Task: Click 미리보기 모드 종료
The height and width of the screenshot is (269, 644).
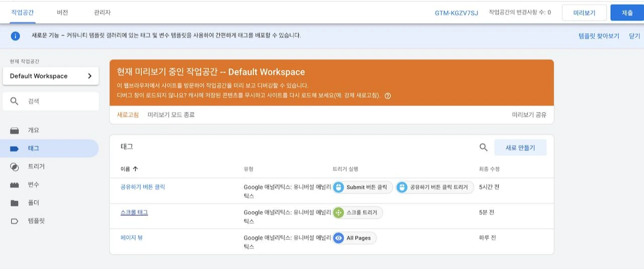Action: (171, 115)
